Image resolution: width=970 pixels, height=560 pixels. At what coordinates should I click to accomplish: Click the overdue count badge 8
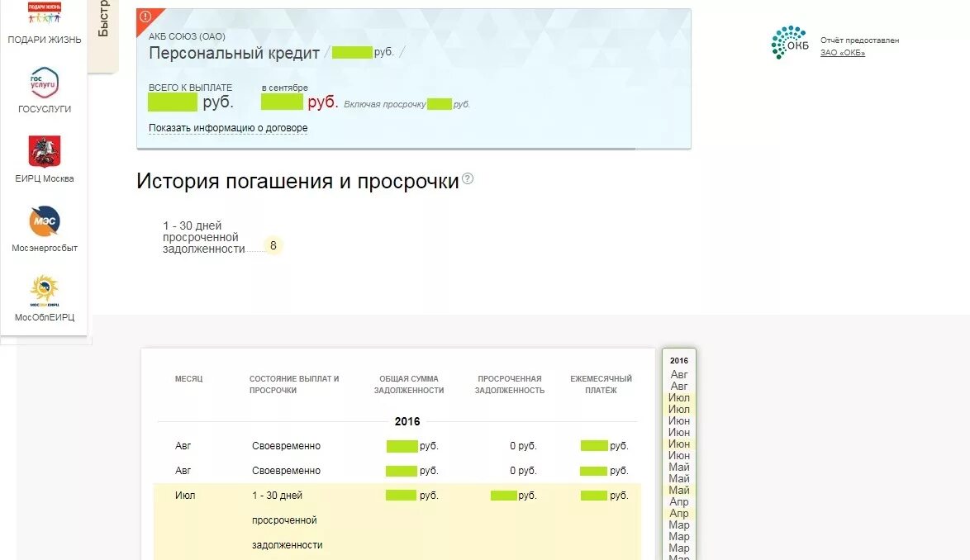pos(273,245)
